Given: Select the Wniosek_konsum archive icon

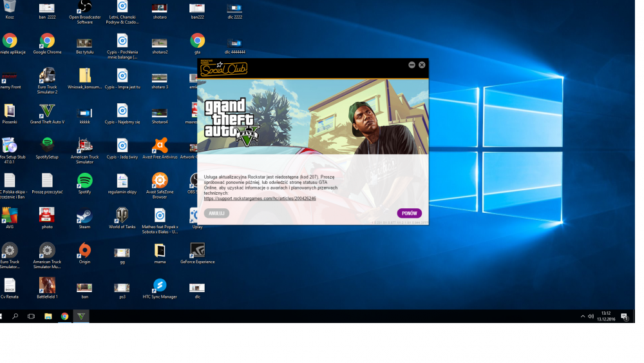Looking at the screenshot, I should (84, 79).
